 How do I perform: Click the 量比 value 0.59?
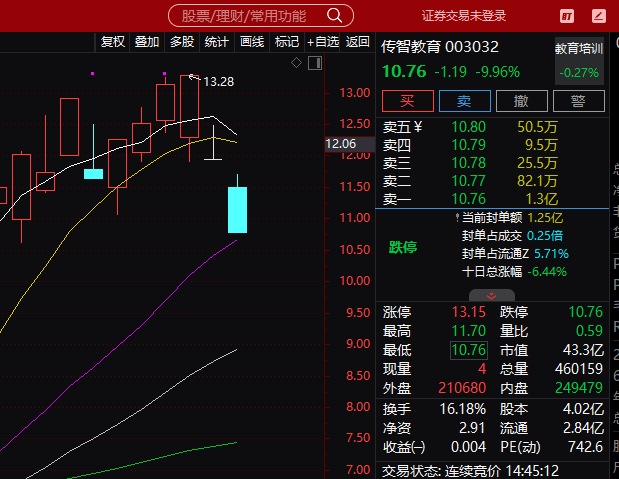589,331
